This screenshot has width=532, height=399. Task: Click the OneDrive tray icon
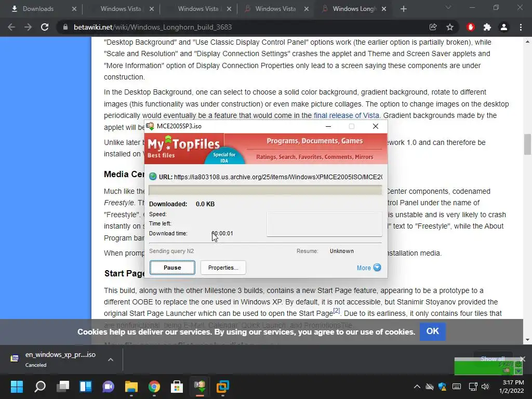coord(430,387)
